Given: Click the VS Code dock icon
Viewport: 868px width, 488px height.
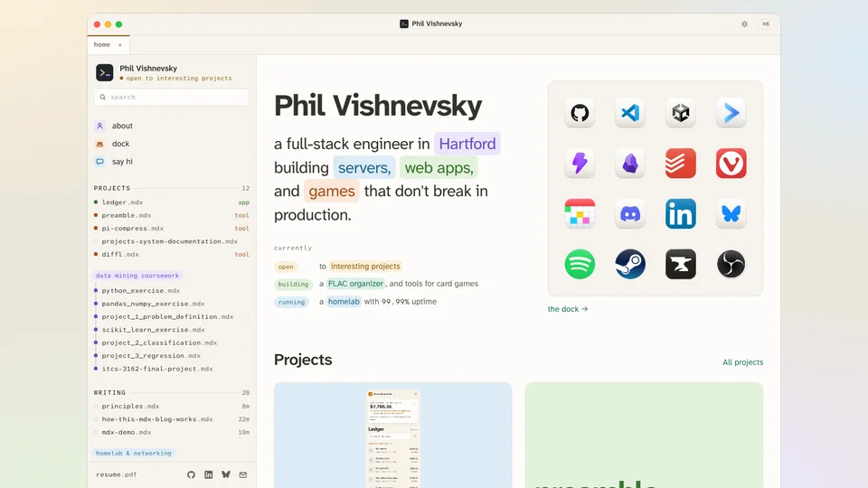Looking at the screenshot, I should pos(630,113).
